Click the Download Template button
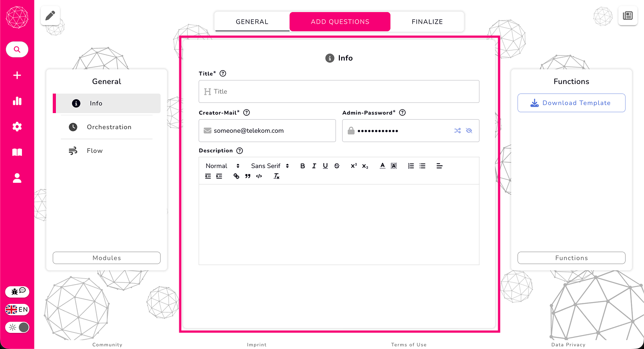Image resolution: width=644 pixels, height=349 pixels. point(571,103)
